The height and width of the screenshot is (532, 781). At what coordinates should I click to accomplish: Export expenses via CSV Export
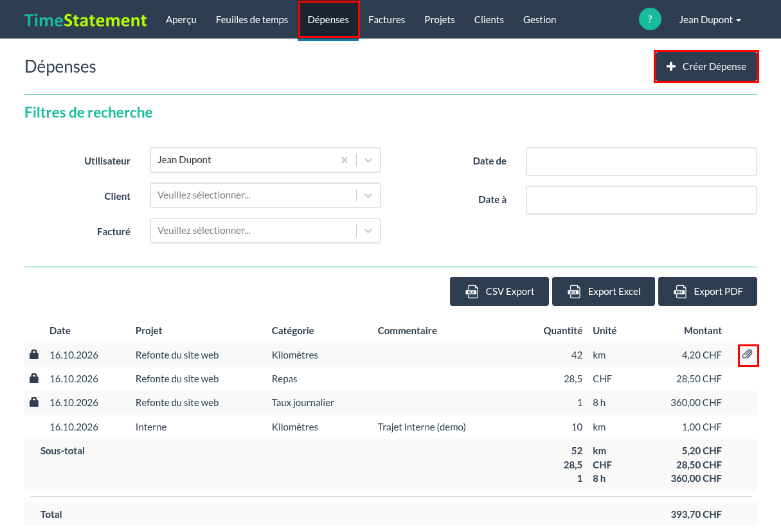[499, 291]
